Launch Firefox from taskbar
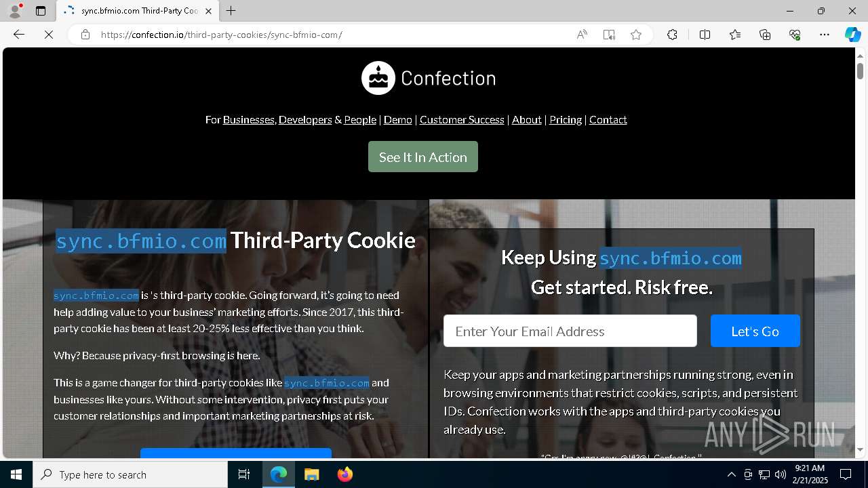The image size is (868, 488). [x=345, y=474]
